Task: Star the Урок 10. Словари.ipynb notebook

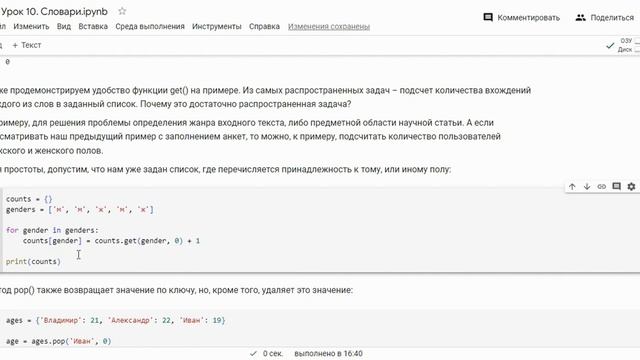Action: click(122, 11)
